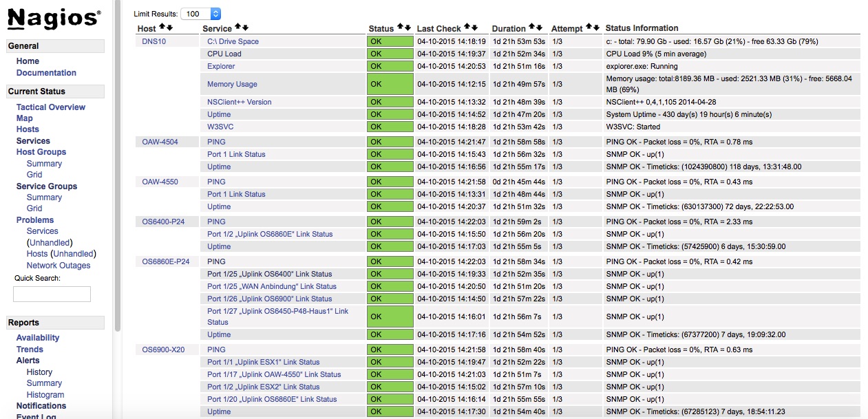Open OS6900-X20 host link
This screenshot has width=868, height=419.
click(163, 350)
